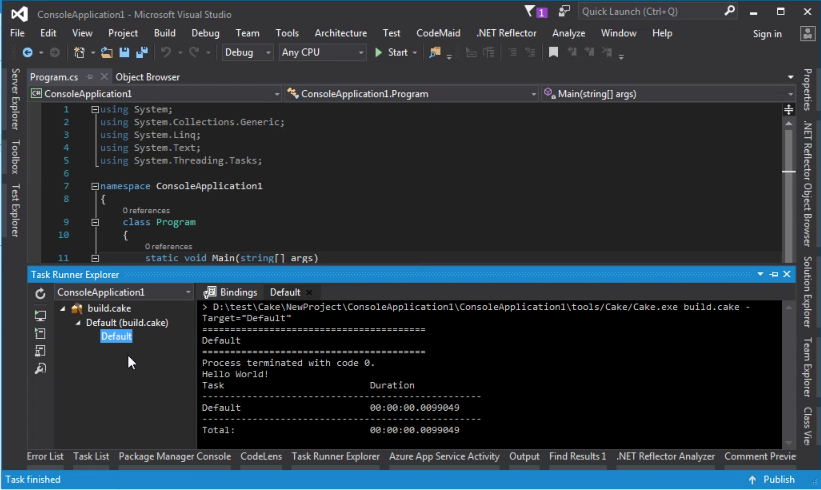Click the New Project toolbar icon
Viewport: 821px width, 490px height.
(x=79, y=52)
